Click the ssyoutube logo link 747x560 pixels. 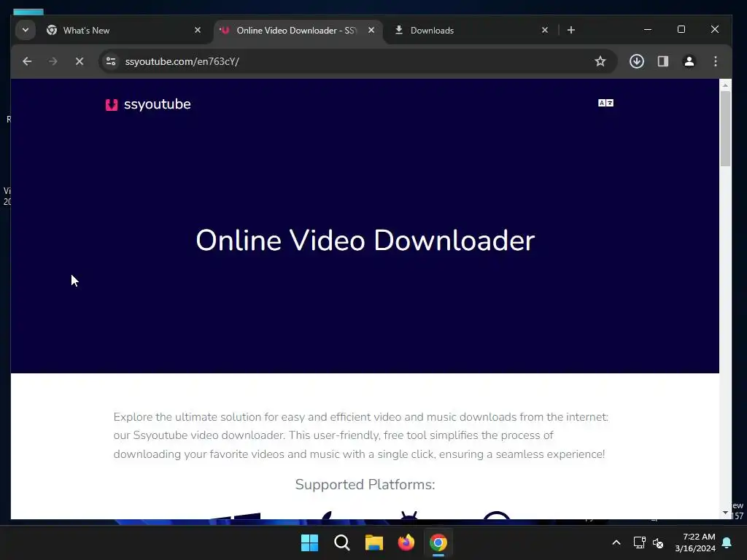click(148, 104)
